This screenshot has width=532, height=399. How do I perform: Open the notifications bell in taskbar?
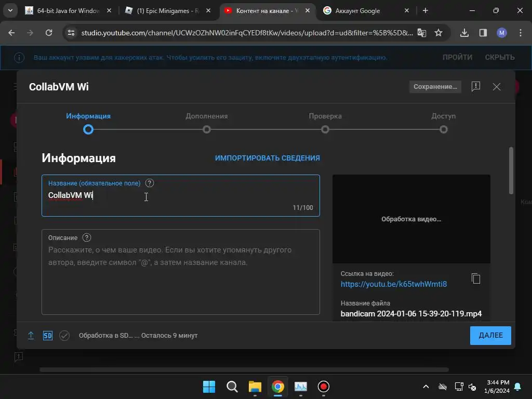coord(518,387)
